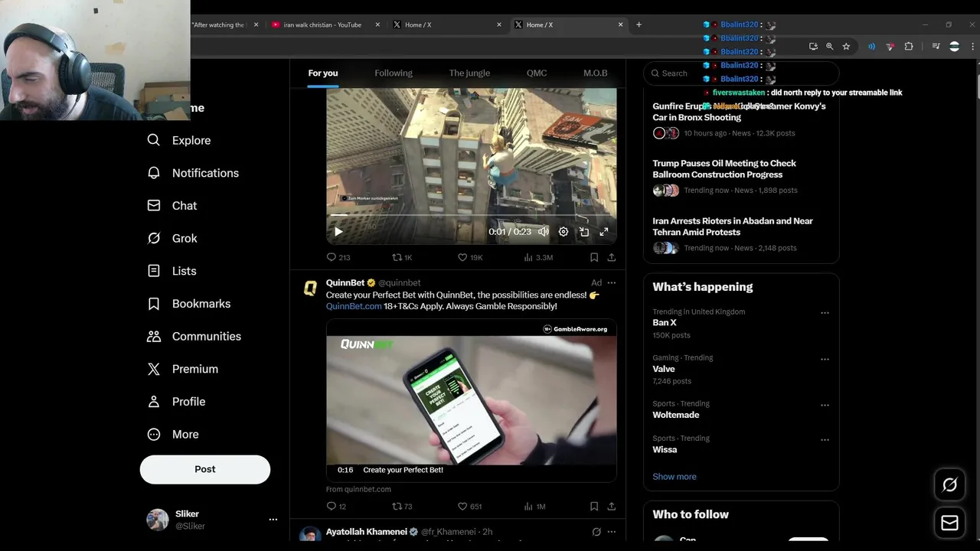Image resolution: width=980 pixels, height=551 pixels.
Task: Open Communities in the sidebar
Action: click(194, 336)
